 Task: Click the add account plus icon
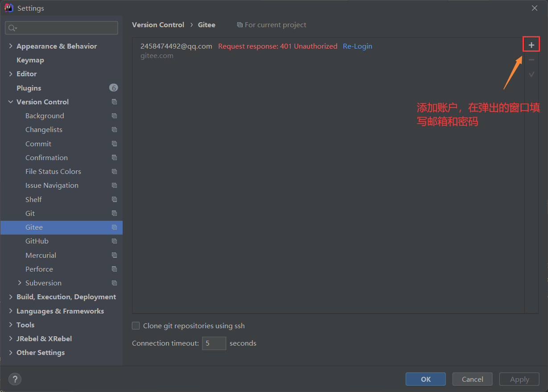(531, 45)
